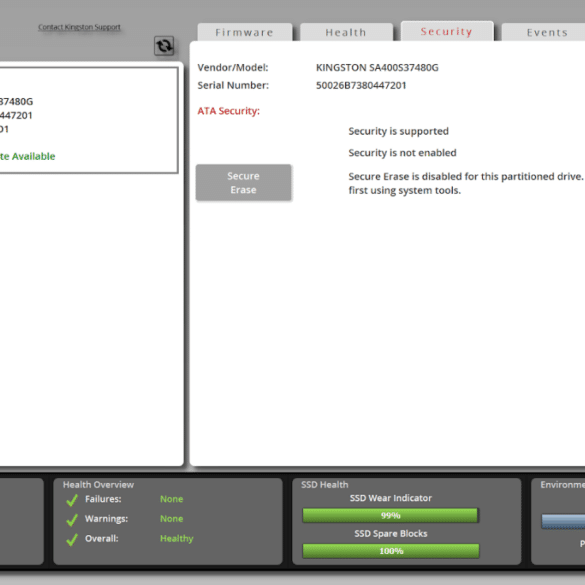585x585 pixels.
Task: Click the ATA Security heading
Action: pos(228,111)
